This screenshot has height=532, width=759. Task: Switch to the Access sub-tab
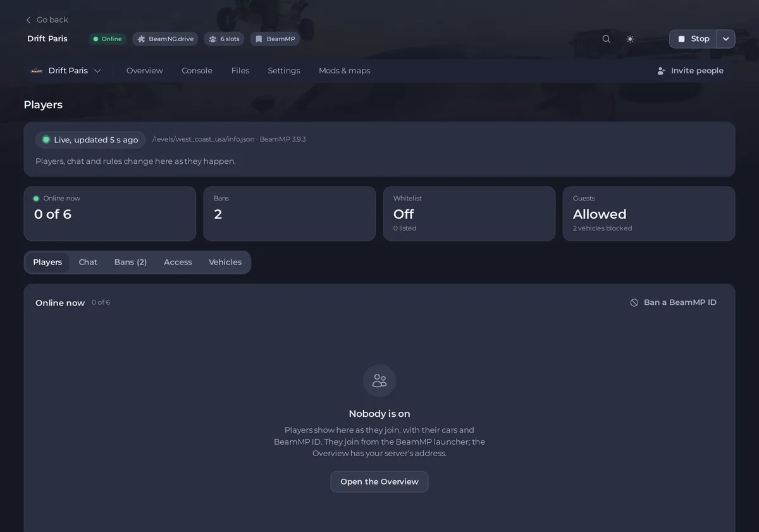(x=178, y=263)
